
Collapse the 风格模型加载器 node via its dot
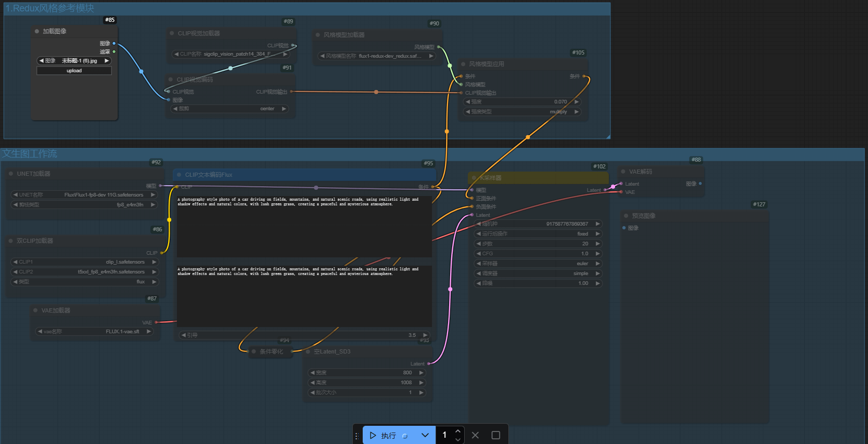pyautogui.click(x=317, y=35)
